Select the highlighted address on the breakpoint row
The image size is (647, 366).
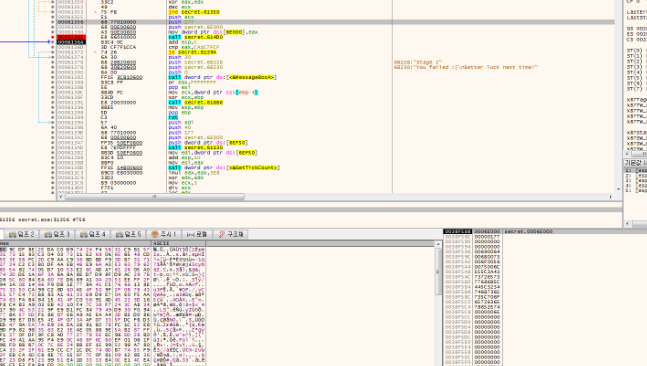point(71,37)
